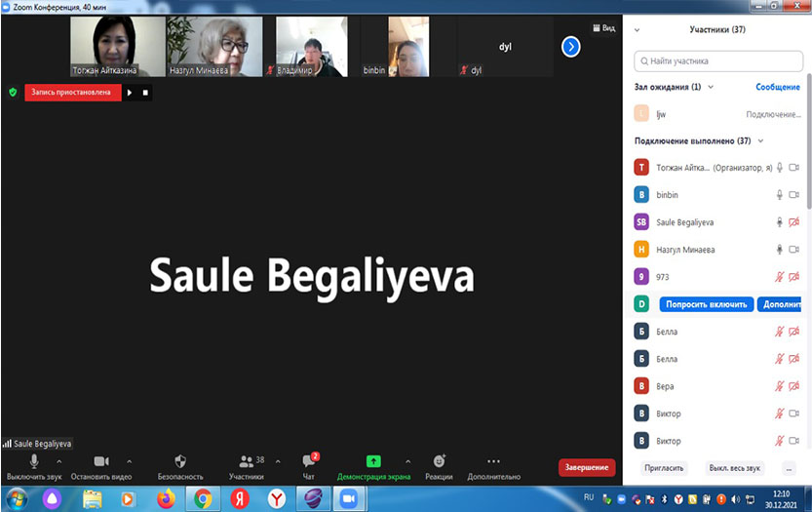Viewport: 812px width, 512px height.
Task: Click the Participants (Участники) people icon
Action: coord(247,461)
